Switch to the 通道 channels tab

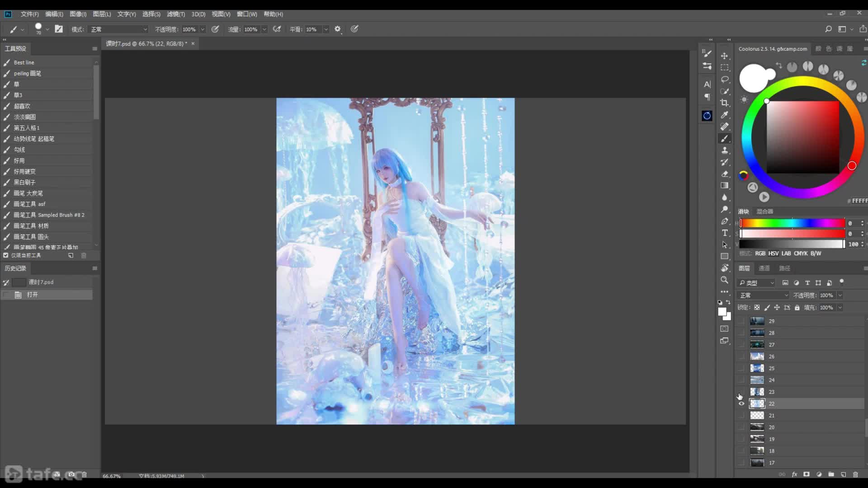pos(764,268)
